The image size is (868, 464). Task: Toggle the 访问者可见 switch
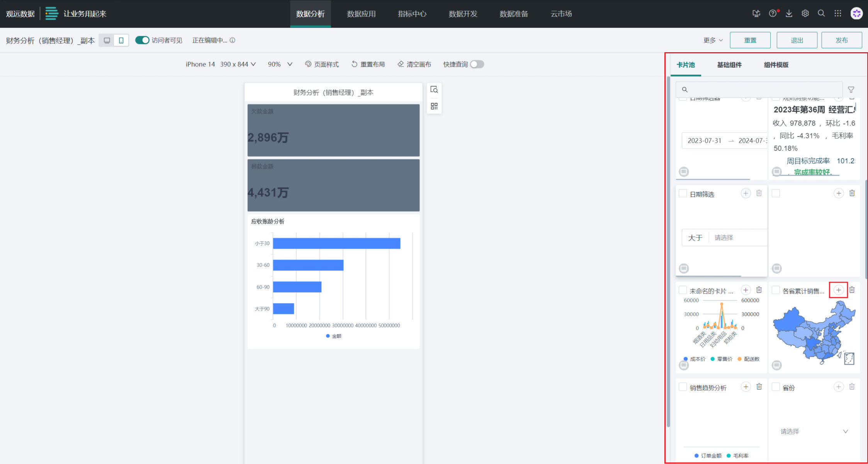click(x=142, y=40)
